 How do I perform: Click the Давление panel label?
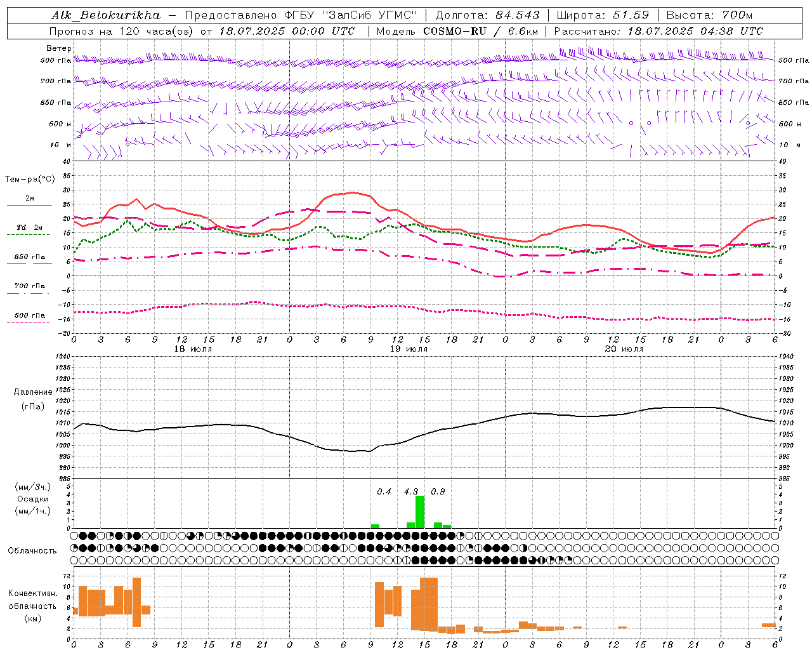click(x=33, y=392)
